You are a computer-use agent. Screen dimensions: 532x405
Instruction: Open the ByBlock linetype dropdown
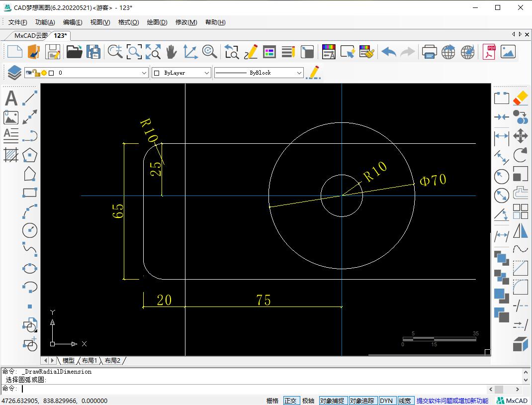pyautogui.click(x=299, y=73)
